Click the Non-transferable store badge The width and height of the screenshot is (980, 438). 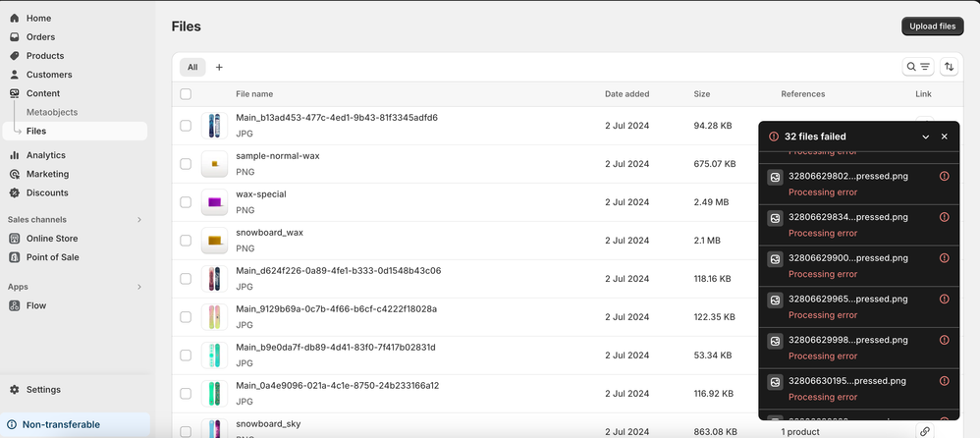(61, 424)
